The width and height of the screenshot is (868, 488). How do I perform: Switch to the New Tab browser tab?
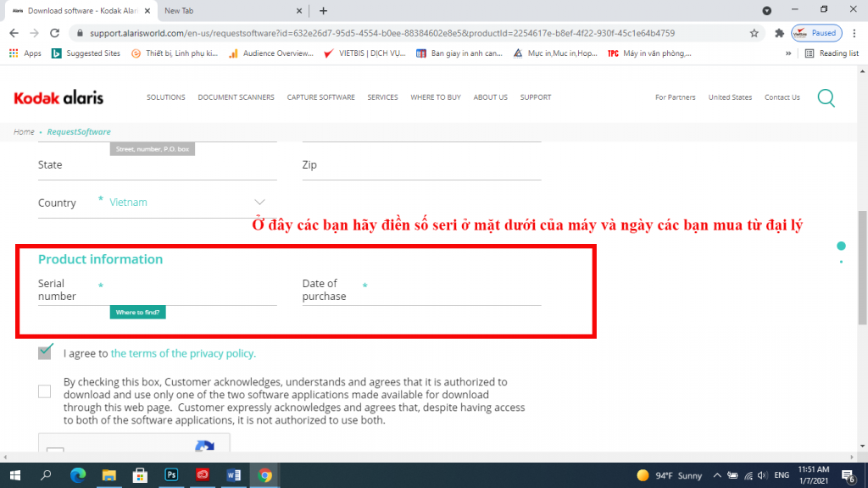click(x=229, y=11)
